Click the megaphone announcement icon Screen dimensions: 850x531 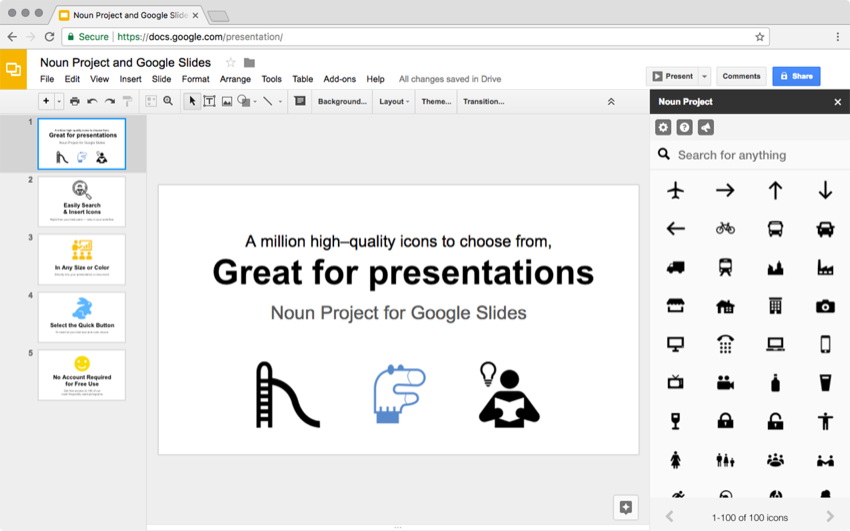click(706, 128)
